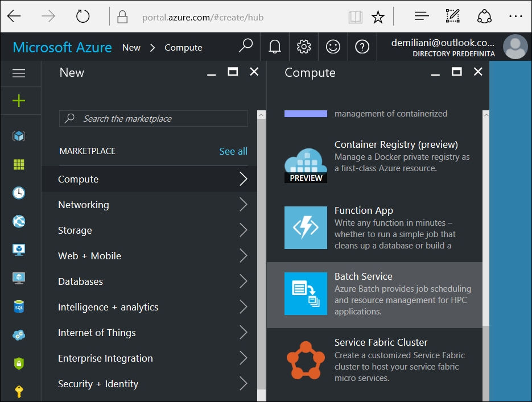
Task: Select Internet of Things category
Action: point(149,333)
